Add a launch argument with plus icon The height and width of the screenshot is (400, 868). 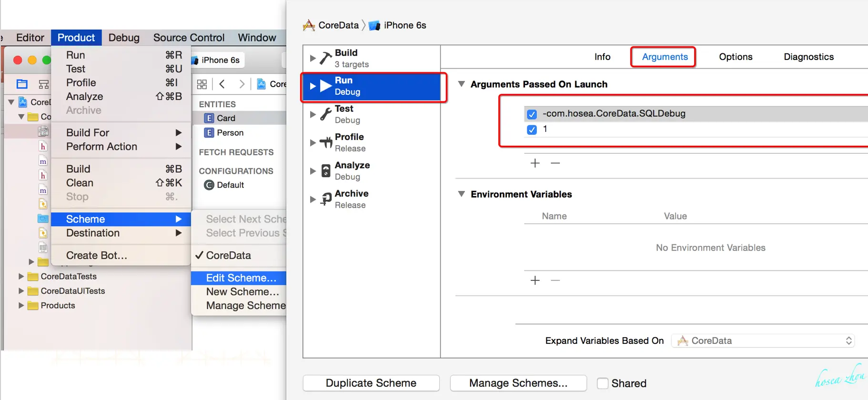pyautogui.click(x=535, y=163)
